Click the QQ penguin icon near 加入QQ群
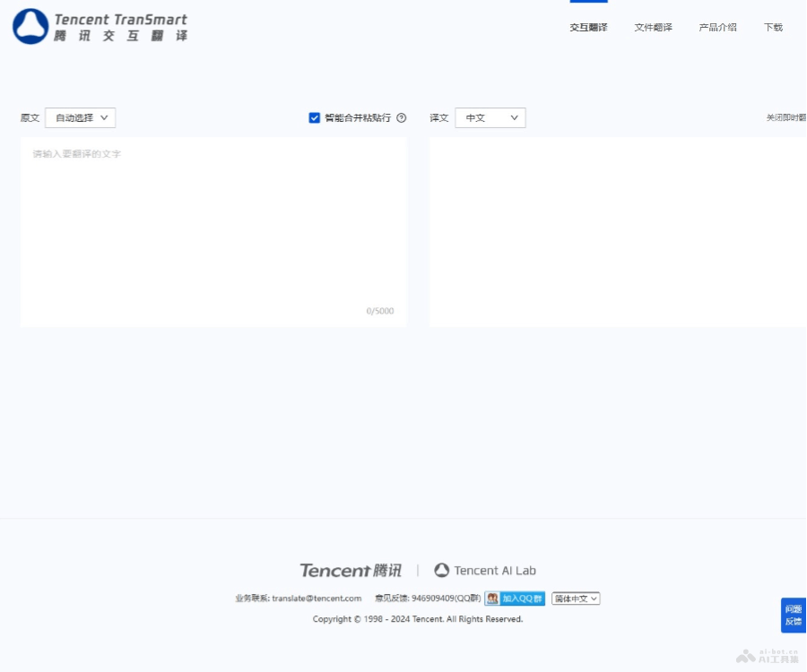The width and height of the screenshot is (807, 672). 491,599
